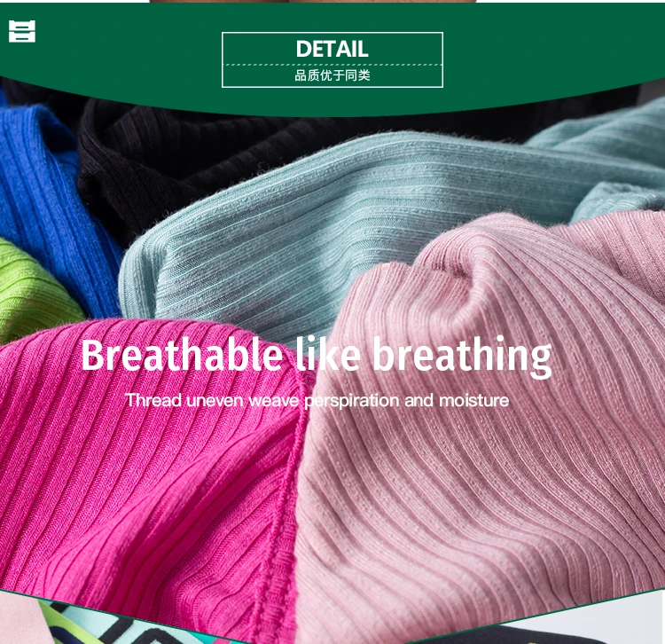The width and height of the screenshot is (665, 644).
Task: Click the "Breathable like breathing" headline
Action: (317, 356)
